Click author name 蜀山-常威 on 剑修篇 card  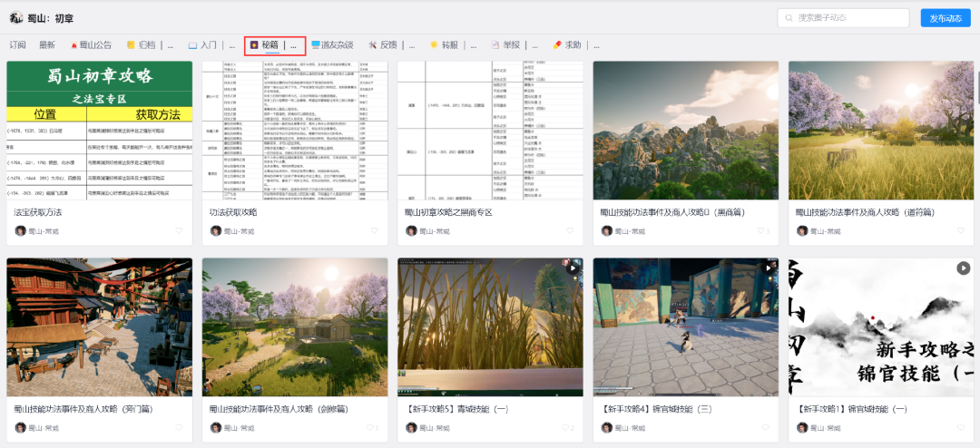click(240, 429)
